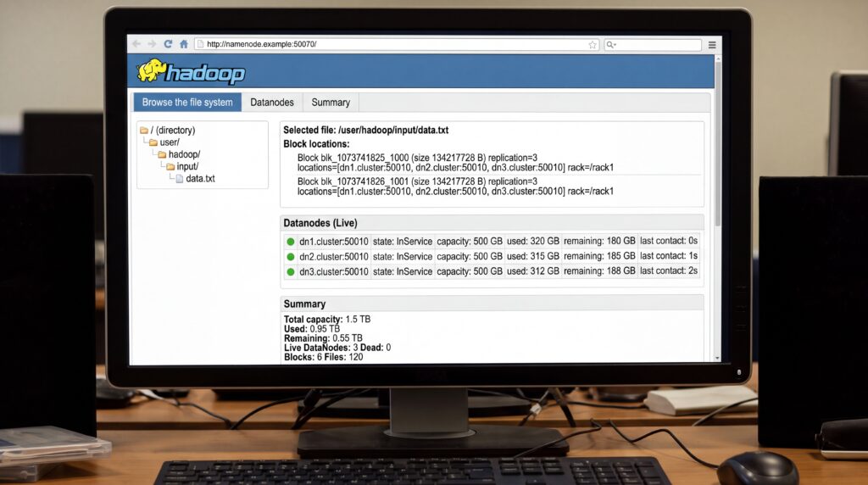Open the Summary tab
Screen dimensions: 868x485
(x=331, y=103)
